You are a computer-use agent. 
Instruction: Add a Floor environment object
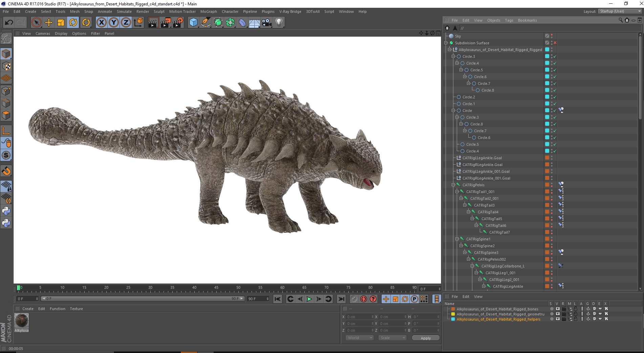[255, 23]
